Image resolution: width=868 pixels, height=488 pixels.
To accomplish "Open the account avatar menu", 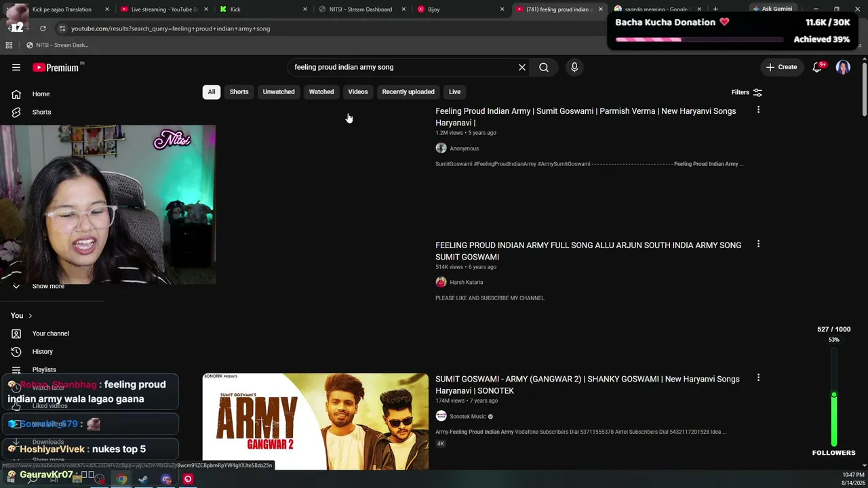I will click(843, 67).
